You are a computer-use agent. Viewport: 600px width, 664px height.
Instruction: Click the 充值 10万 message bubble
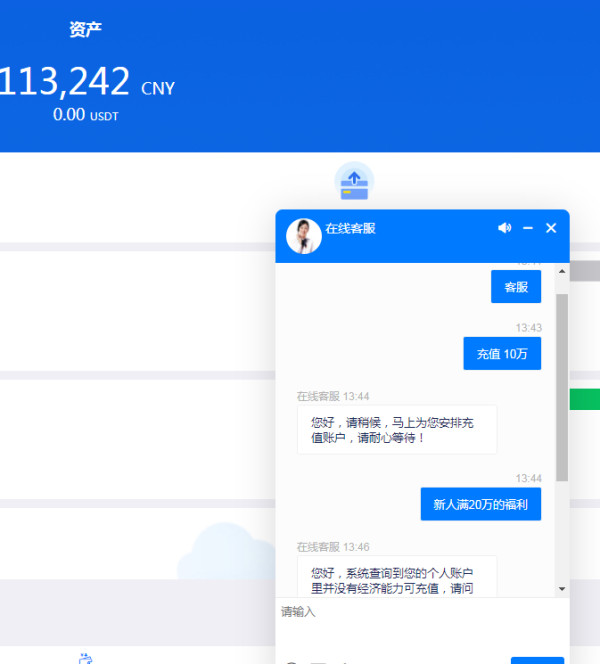[502, 354]
